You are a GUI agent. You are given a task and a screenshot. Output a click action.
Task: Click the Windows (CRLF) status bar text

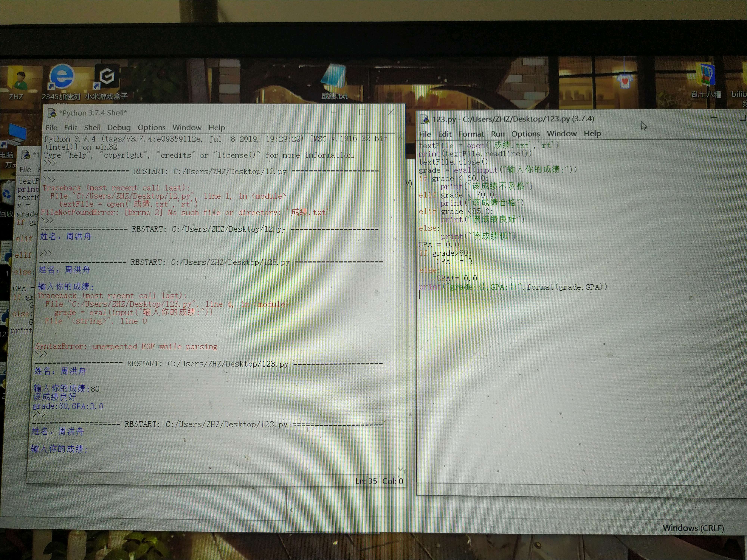click(x=693, y=528)
